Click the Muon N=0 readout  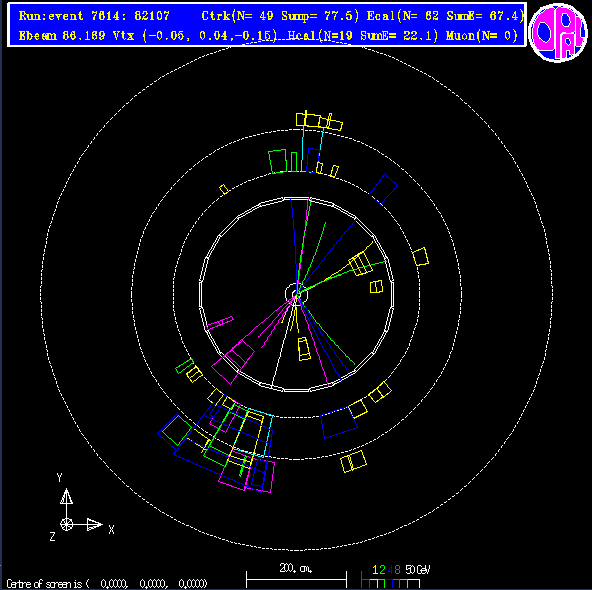(x=481, y=35)
